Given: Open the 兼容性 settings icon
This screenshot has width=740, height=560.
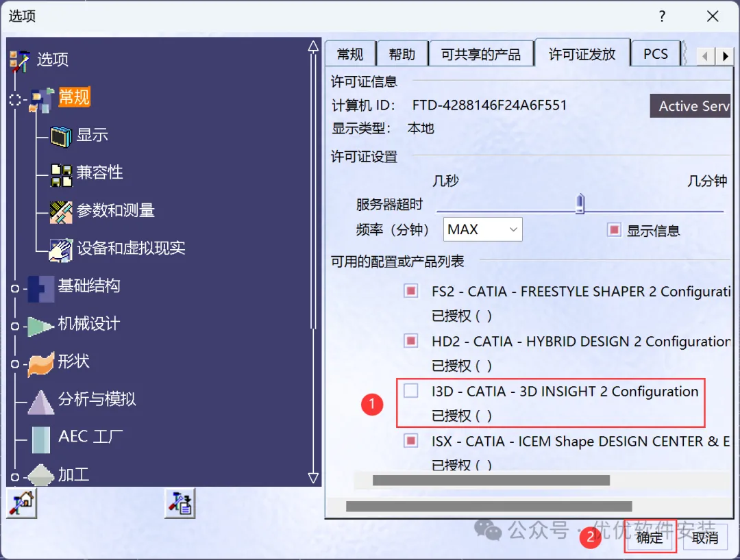Looking at the screenshot, I should coord(62,175).
